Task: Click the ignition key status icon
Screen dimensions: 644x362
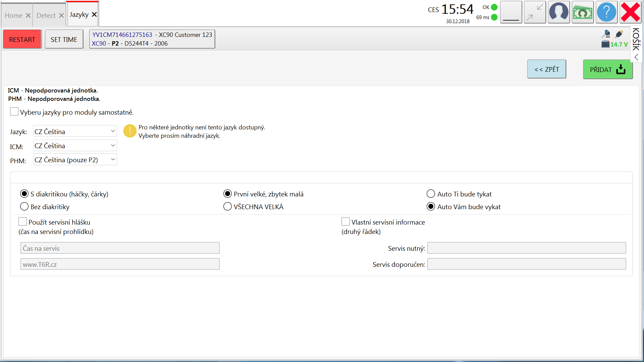Action: (x=606, y=34)
